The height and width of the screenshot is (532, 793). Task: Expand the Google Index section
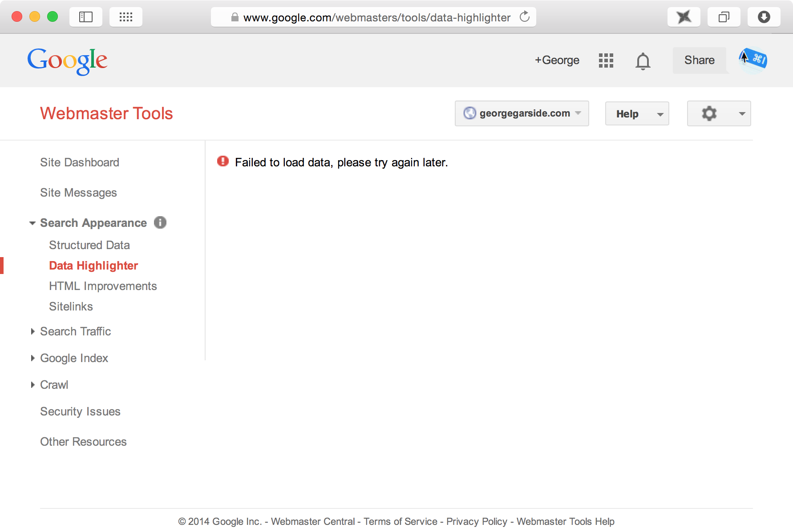tap(32, 358)
